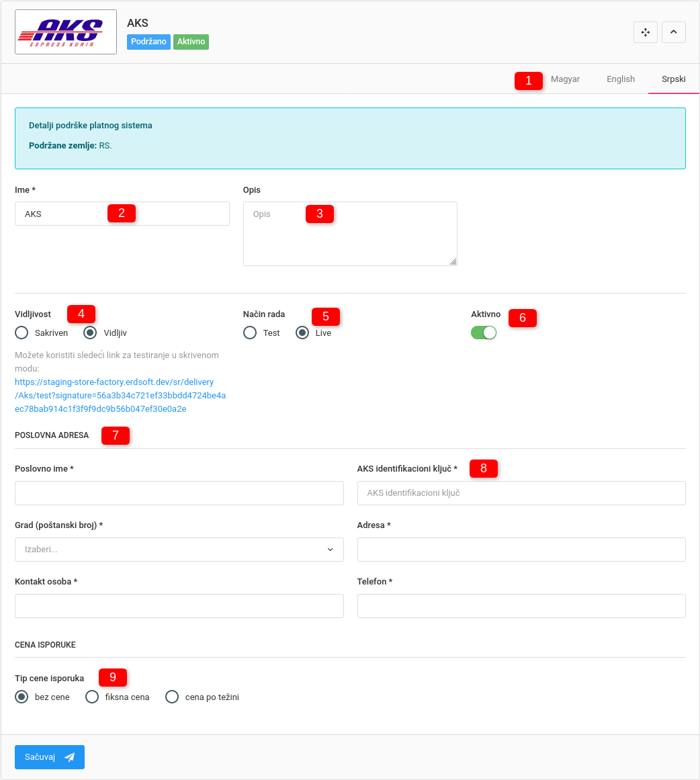Click into the Opis description textarea
This screenshot has width=700, height=780.
(349, 234)
